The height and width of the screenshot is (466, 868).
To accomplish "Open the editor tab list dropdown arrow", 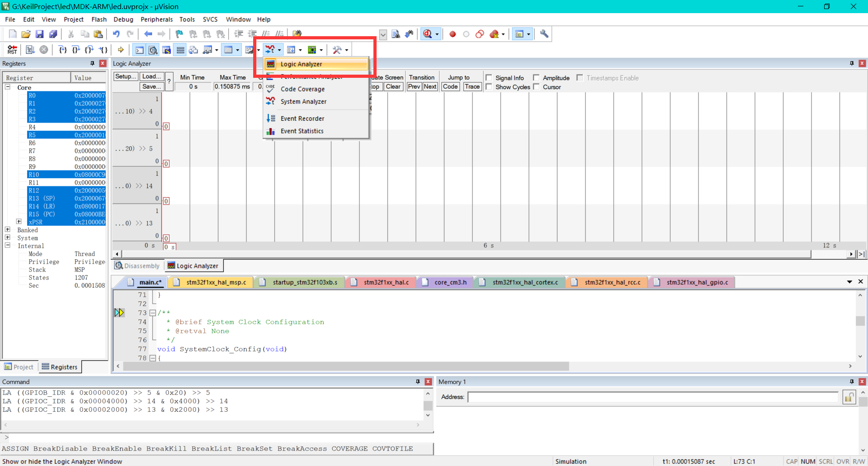I will pos(849,282).
